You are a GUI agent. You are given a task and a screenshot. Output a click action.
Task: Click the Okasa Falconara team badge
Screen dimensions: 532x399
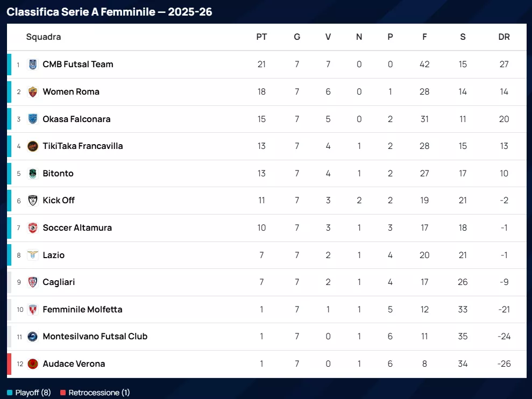click(33, 119)
